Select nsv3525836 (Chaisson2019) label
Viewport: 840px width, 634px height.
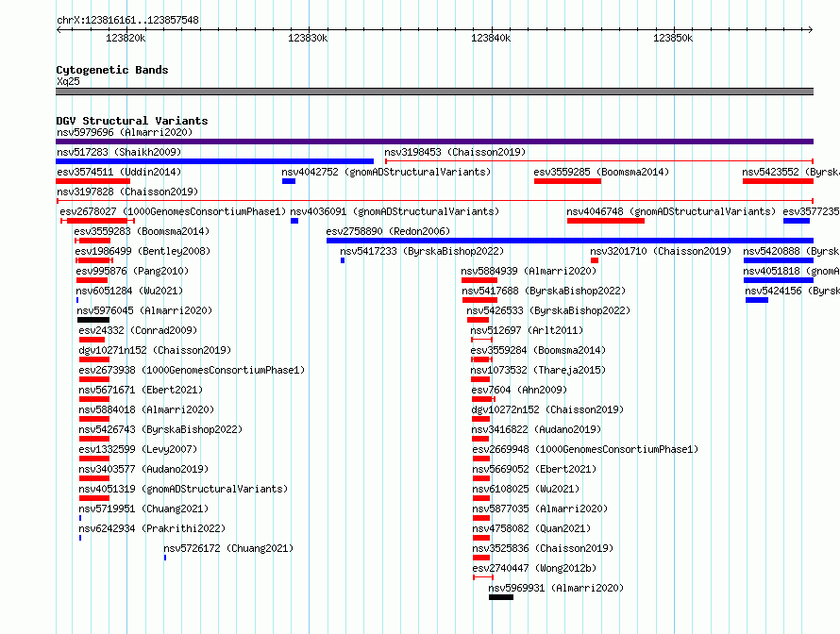click(x=543, y=548)
